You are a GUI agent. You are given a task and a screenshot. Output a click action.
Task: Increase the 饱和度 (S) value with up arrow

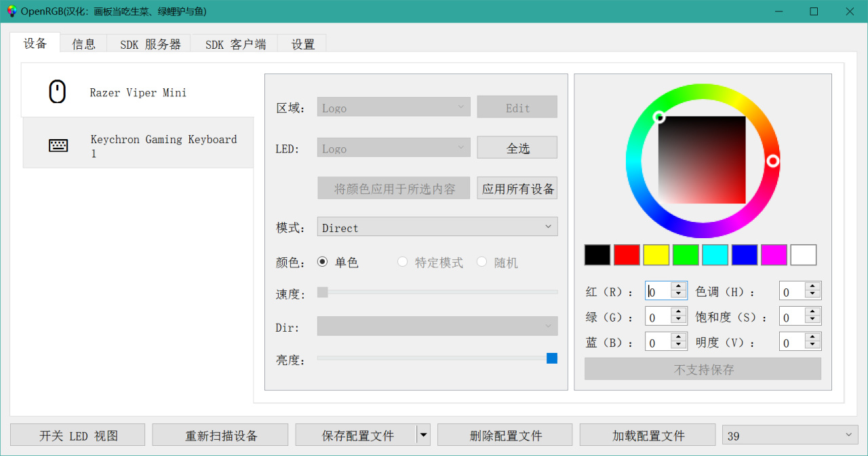click(x=813, y=312)
